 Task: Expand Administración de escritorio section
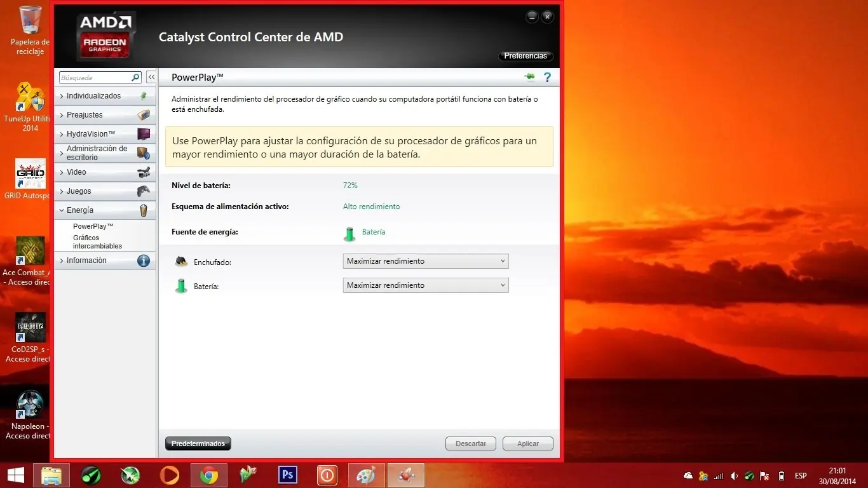pyautogui.click(x=105, y=153)
